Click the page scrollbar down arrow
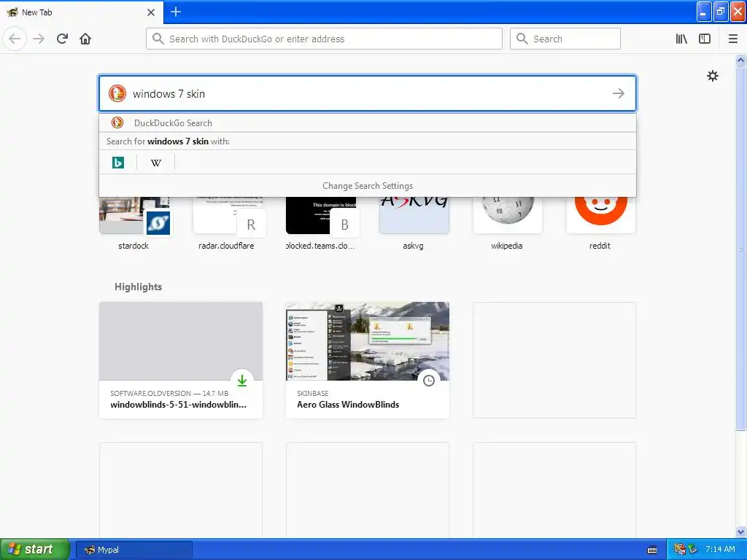Image resolution: width=747 pixels, height=560 pixels. (741, 532)
